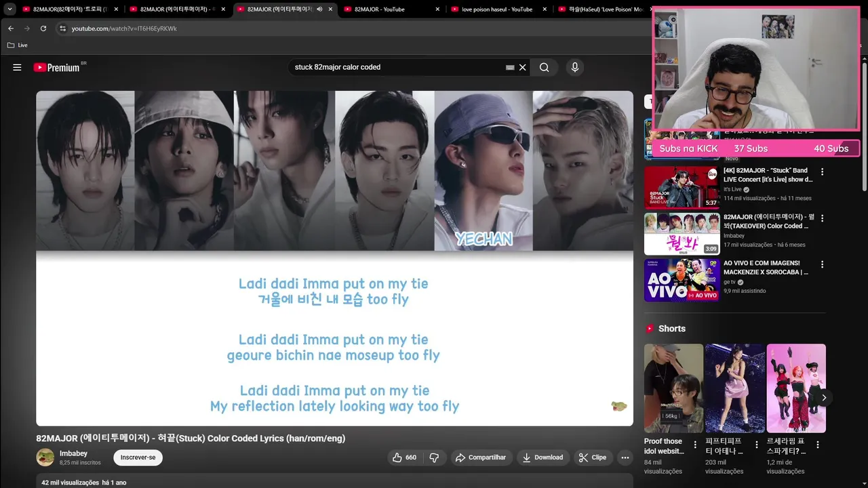Viewport: 868px width, 488px height.
Task: Open options for '르세라핌' short
Action: click(817, 445)
